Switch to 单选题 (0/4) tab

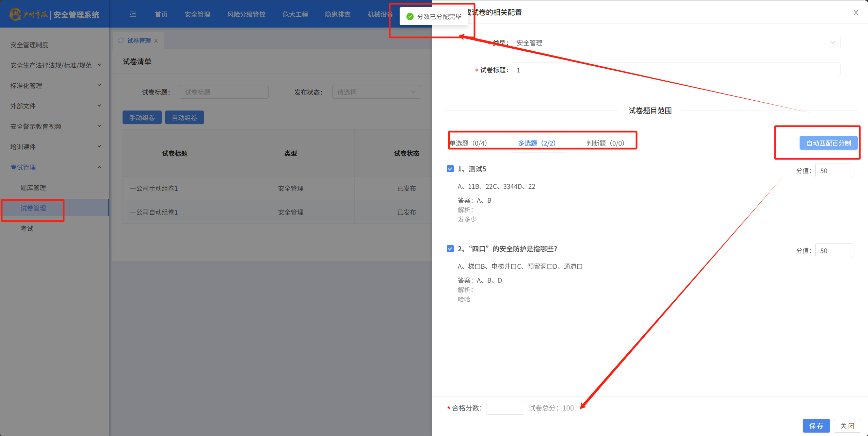468,143
